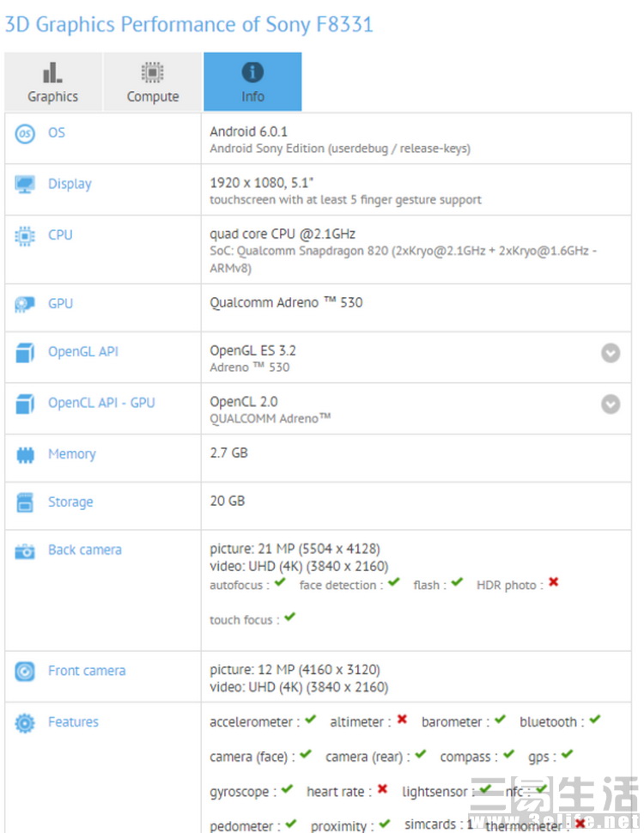Open the Graphics tab
This screenshot has height=833, width=644.
pos(53,82)
